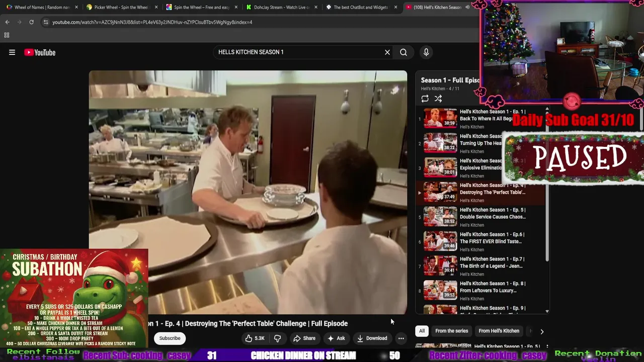This screenshot has width=644, height=362.
Task: Go to the YouTube home logo
Action: 40,52
